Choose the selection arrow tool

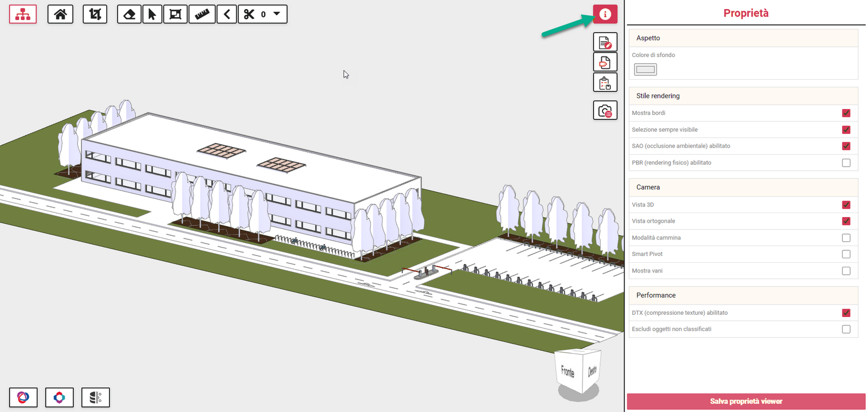pyautogui.click(x=152, y=14)
